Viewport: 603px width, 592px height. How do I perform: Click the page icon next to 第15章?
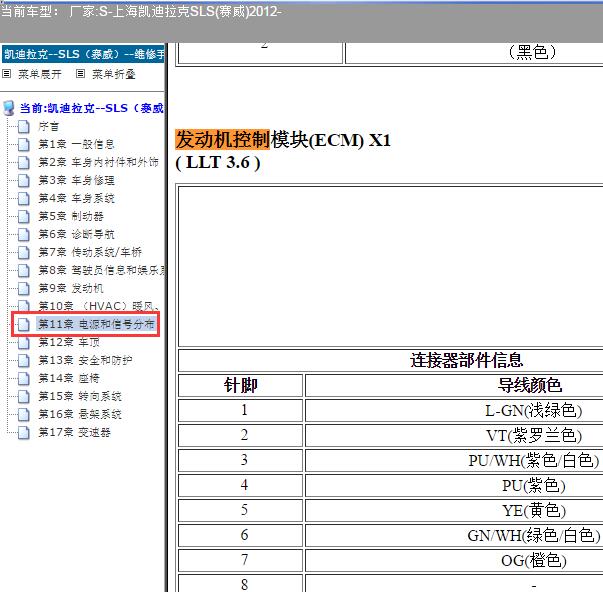(24, 397)
